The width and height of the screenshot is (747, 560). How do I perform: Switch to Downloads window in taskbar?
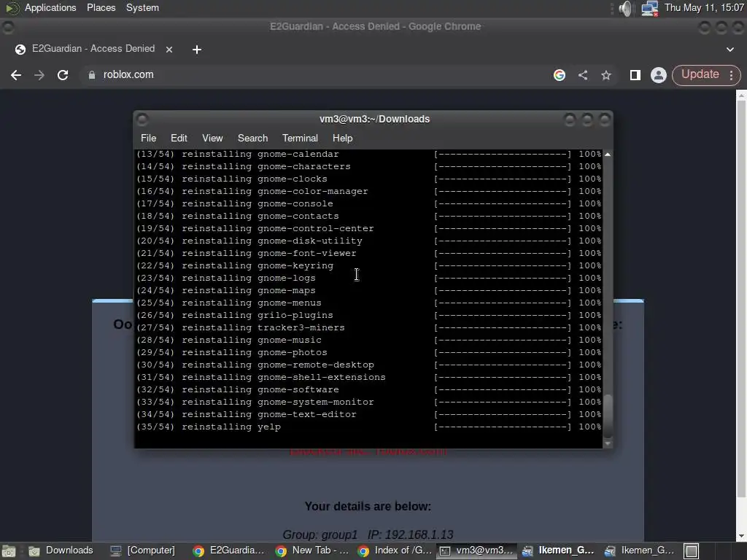(61, 551)
